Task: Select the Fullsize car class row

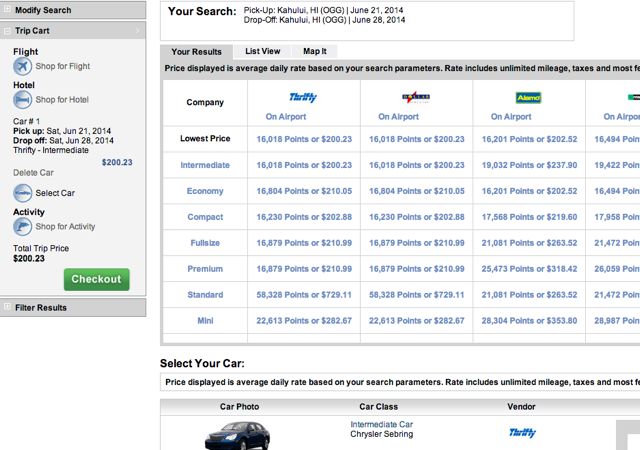Action: tap(205, 243)
